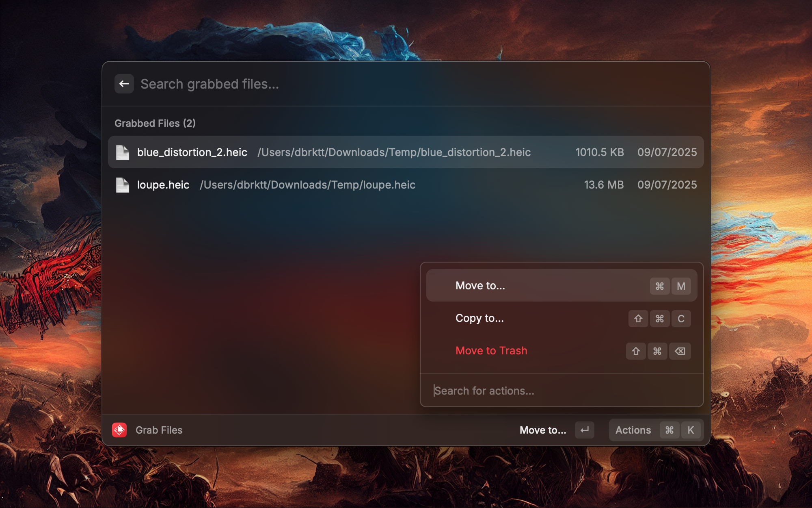Screen dimensions: 812x508
Task: Select Move to... in the actions menu
Action: click(x=480, y=286)
